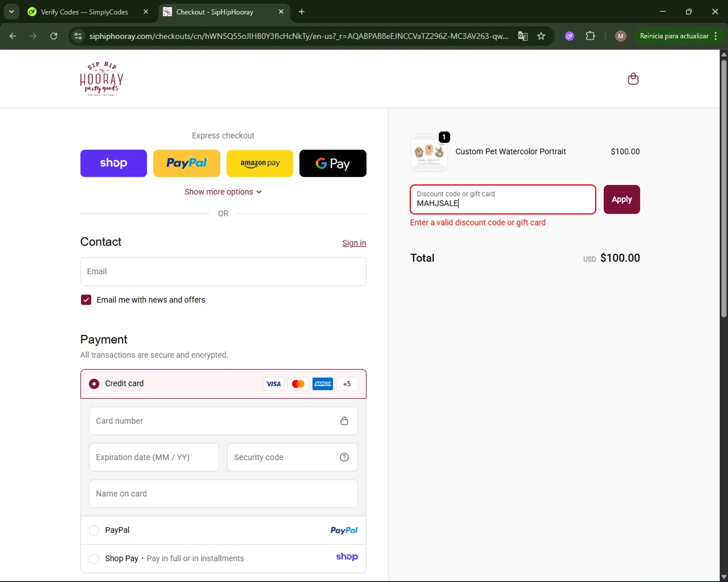
Task: Click the translate page icon
Action: coord(523,36)
